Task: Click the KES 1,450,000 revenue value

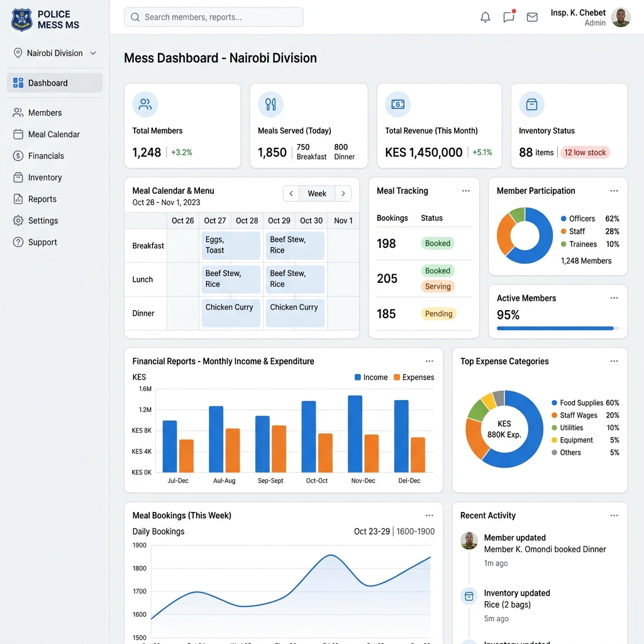Action: click(423, 152)
